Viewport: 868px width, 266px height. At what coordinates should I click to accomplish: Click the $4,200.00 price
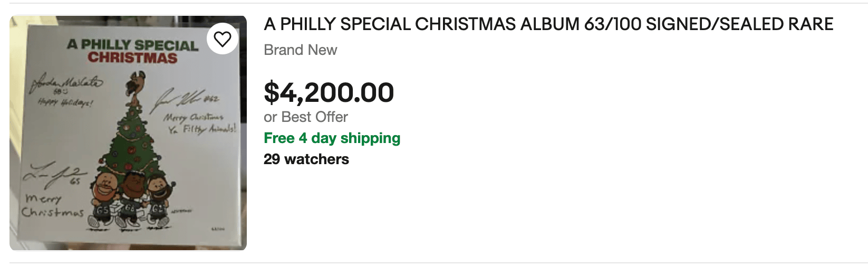(x=329, y=93)
